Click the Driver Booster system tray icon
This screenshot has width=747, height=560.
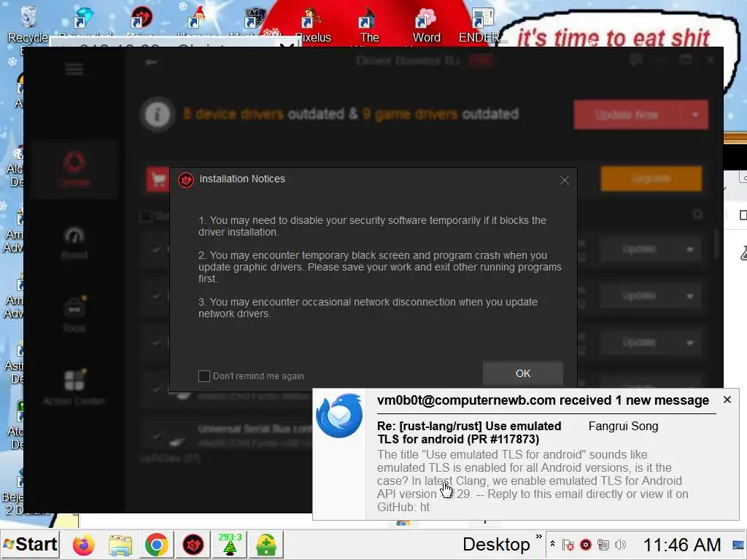coord(586,544)
